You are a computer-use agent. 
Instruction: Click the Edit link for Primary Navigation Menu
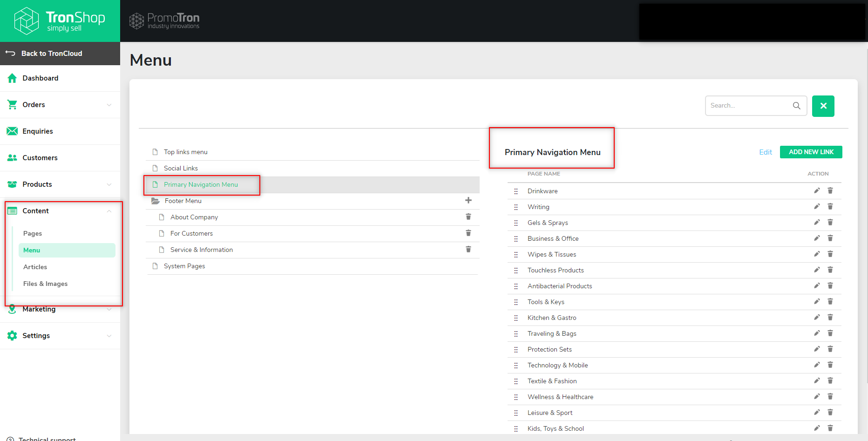766,152
